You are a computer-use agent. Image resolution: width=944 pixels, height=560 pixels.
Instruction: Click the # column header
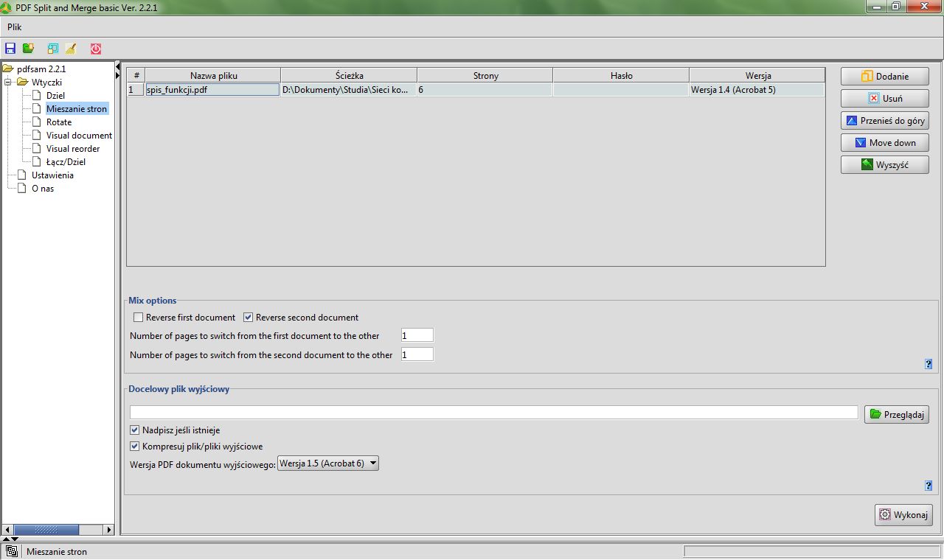[136, 75]
